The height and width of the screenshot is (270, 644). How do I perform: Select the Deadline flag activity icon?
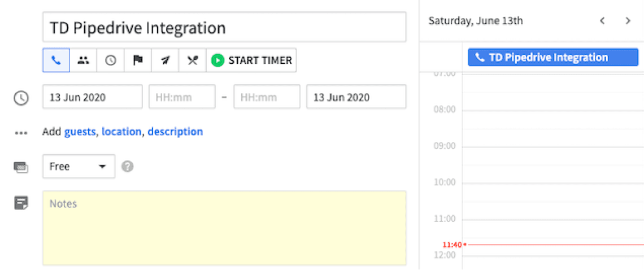pos(138,60)
